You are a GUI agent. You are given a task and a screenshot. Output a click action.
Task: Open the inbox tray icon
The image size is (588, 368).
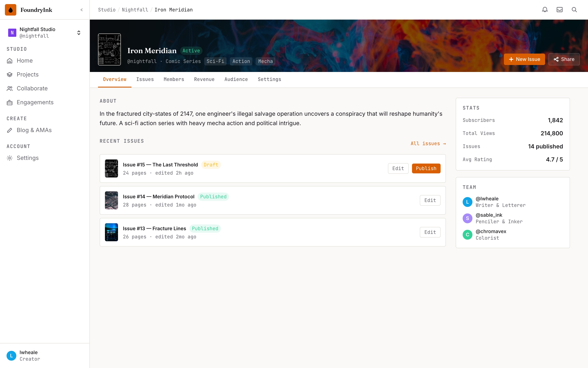tap(560, 10)
